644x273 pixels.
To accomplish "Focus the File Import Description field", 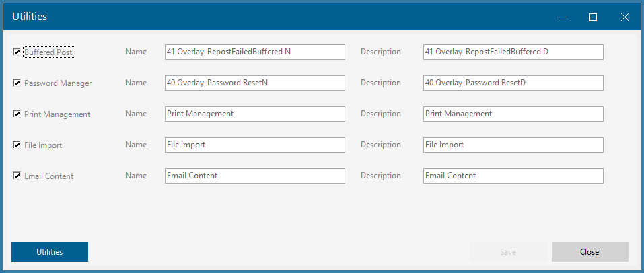I will pyautogui.click(x=513, y=145).
